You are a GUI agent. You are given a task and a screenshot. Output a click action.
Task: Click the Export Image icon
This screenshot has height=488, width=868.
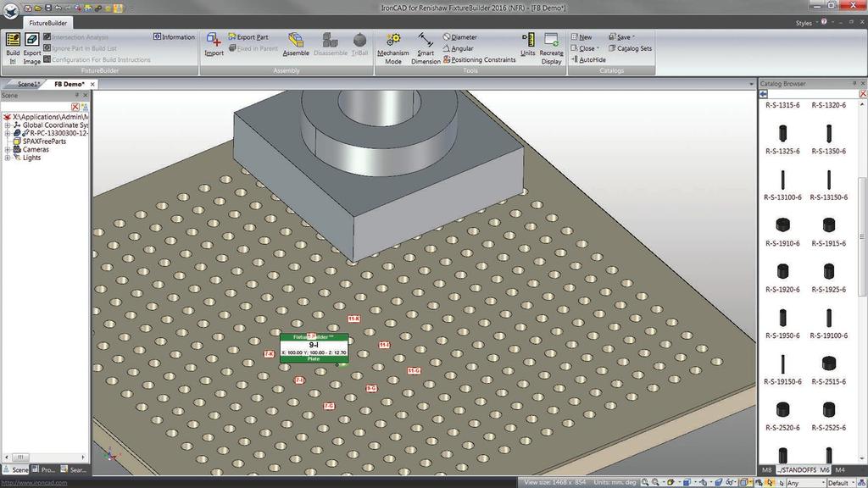(x=31, y=47)
